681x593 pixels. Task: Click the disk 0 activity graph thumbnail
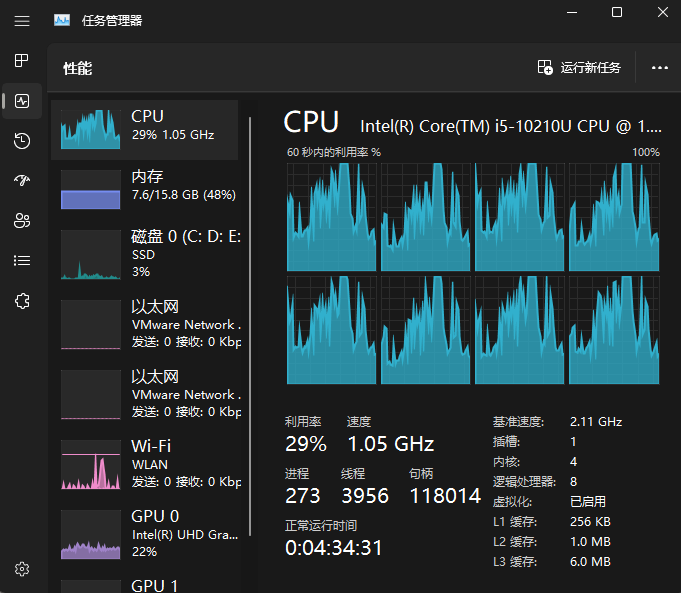coord(90,255)
